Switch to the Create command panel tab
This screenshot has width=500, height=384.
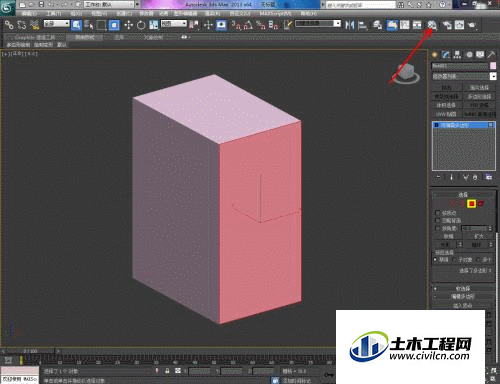point(435,54)
